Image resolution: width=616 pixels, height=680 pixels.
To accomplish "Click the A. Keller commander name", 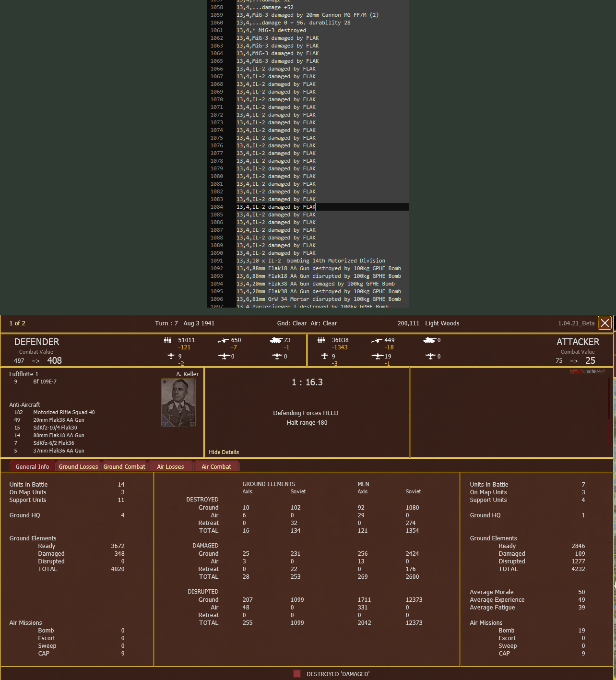I will [x=187, y=374].
